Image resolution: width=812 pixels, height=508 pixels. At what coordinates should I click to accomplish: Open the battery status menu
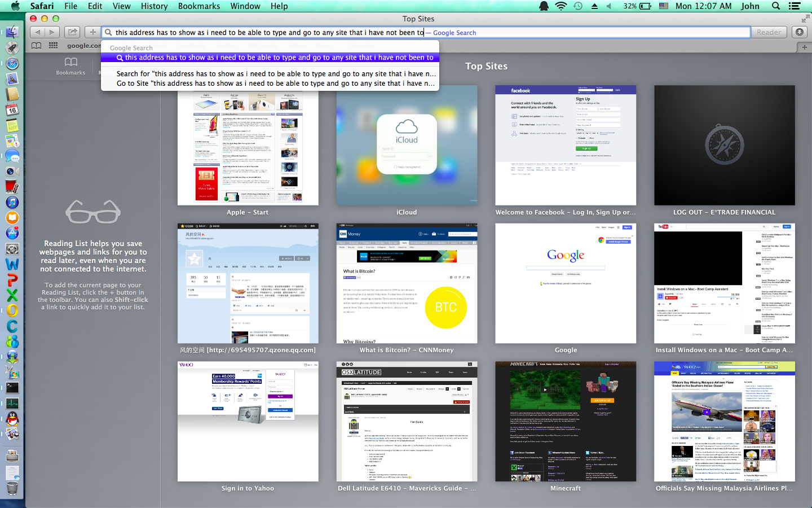pyautogui.click(x=637, y=6)
